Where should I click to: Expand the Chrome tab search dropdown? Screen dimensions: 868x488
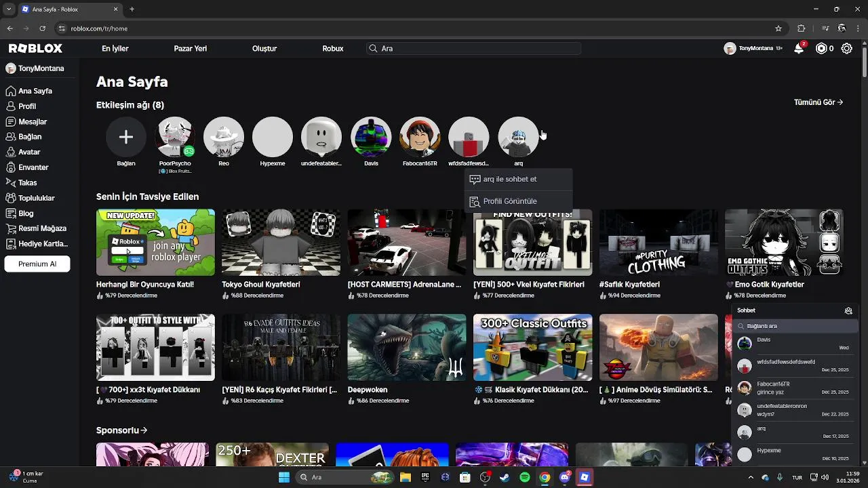9,9
